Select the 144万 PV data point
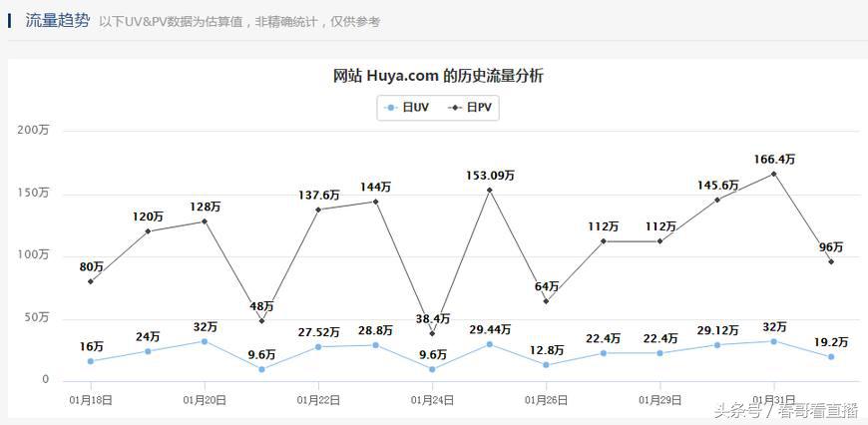The image size is (868, 425). pyautogui.click(x=375, y=202)
